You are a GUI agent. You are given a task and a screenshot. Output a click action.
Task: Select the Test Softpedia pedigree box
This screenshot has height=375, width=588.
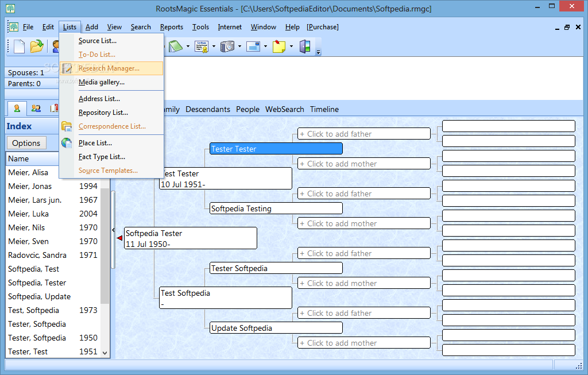(225, 298)
